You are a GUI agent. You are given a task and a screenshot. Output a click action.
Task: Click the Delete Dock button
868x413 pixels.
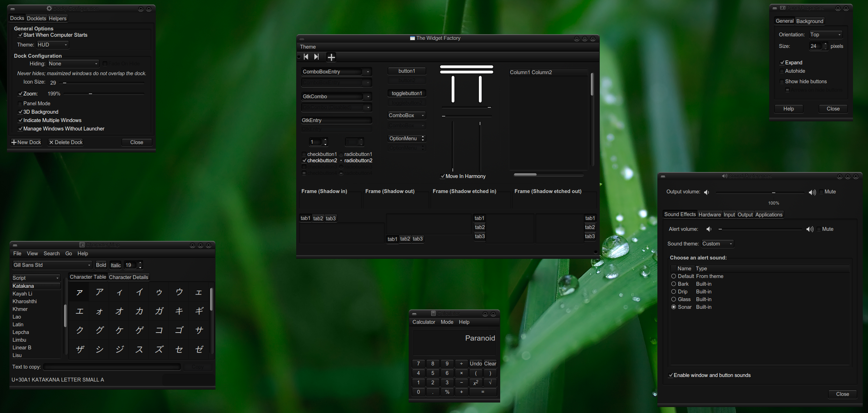tap(66, 142)
